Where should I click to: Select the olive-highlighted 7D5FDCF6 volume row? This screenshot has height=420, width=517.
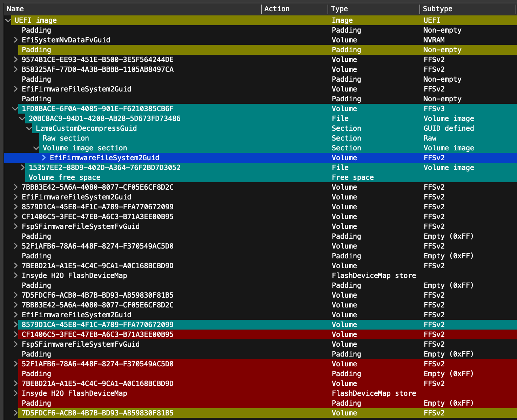coord(98,413)
